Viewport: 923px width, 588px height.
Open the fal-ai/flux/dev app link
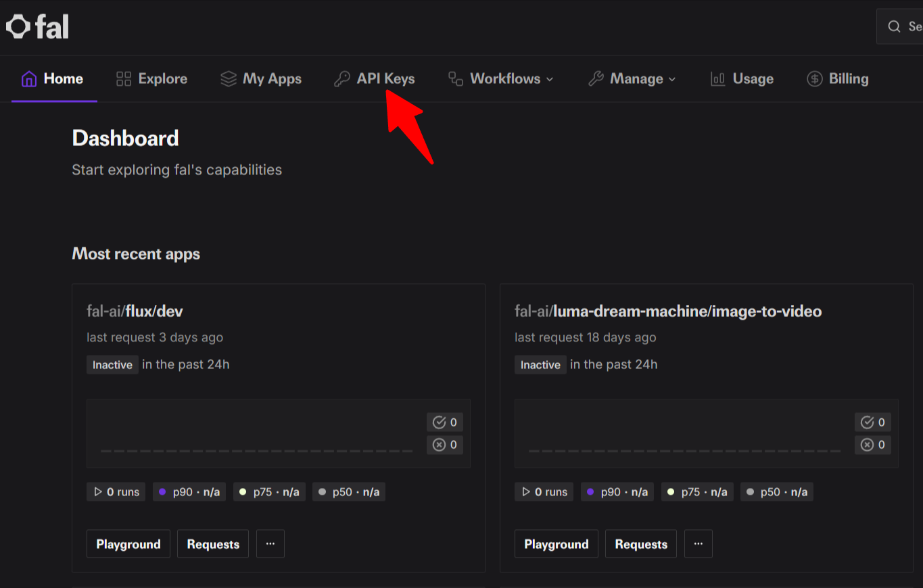click(135, 312)
